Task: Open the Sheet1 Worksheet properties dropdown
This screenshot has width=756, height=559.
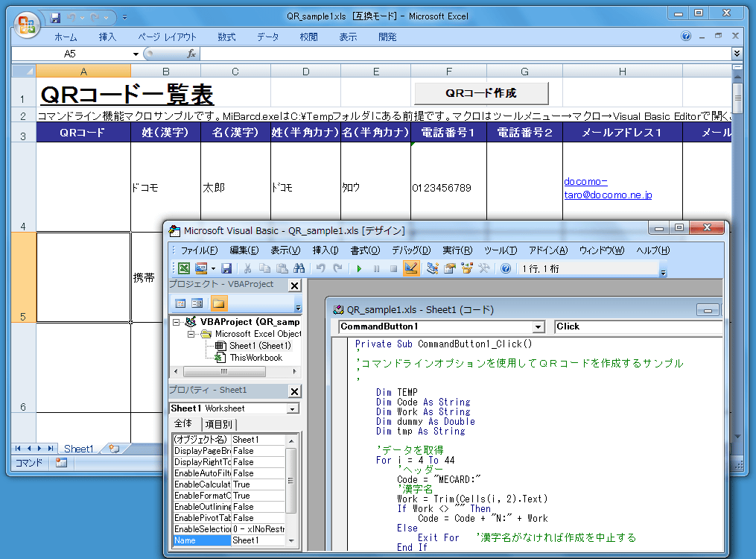Action: click(x=292, y=409)
